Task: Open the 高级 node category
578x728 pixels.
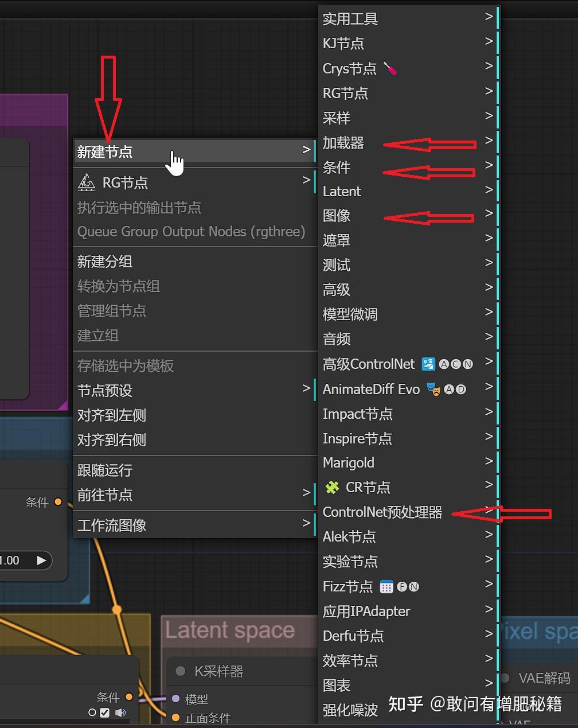Action: click(x=408, y=290)
